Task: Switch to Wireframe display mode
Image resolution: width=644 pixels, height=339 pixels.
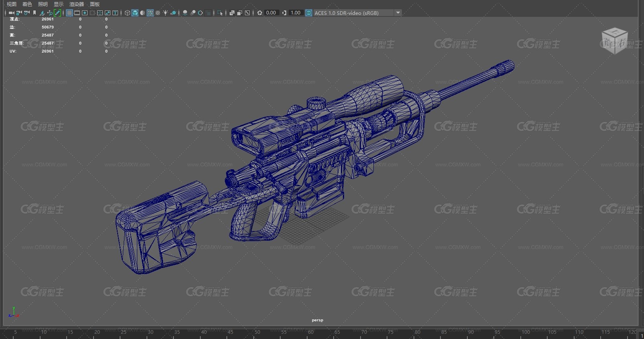Action: coord(127,13)
